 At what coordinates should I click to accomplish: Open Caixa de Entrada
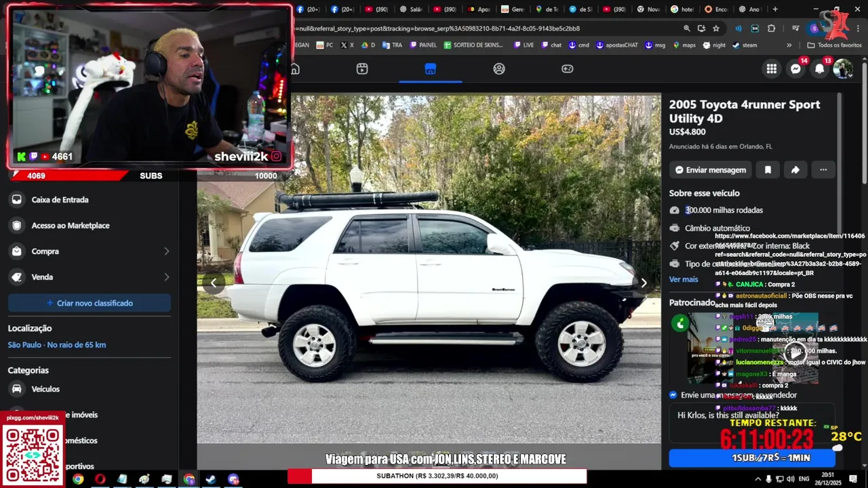point(90,200)
